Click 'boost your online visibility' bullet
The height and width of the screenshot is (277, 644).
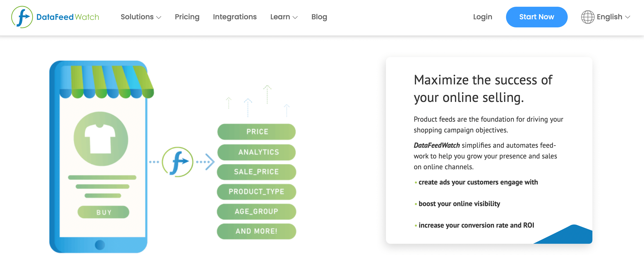tap(459, 204)
